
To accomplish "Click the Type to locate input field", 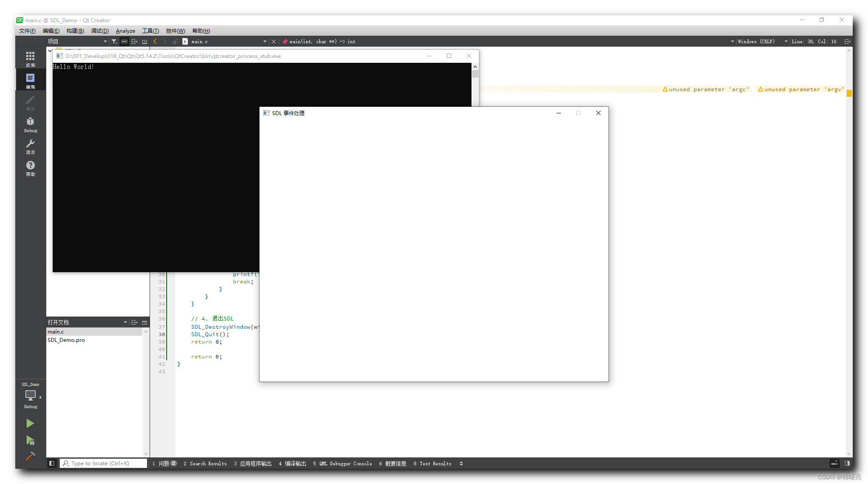I will click(103, 463).
